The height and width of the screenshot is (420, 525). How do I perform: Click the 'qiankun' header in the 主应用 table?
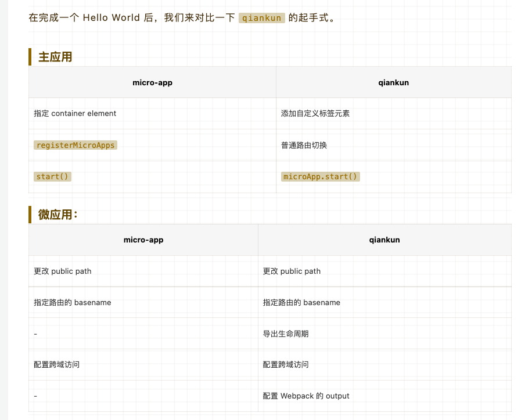[x=393, y=82]
